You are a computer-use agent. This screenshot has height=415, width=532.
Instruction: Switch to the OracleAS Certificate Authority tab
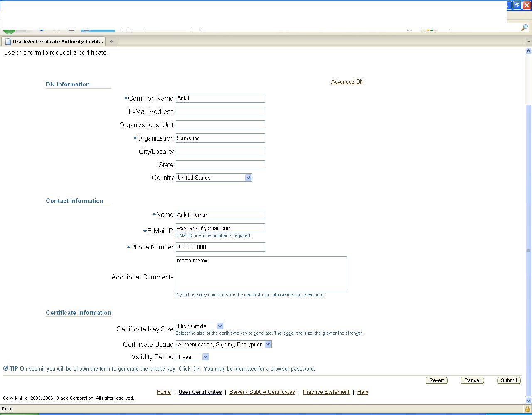pyautogui.click(x=54, y=42)
